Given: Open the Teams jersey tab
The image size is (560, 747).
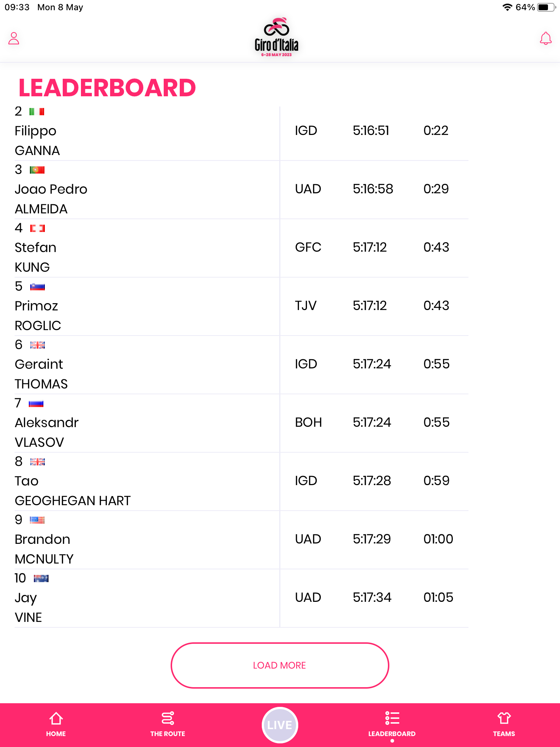Looking at the screenshot, I should click(x=504, y=724).
